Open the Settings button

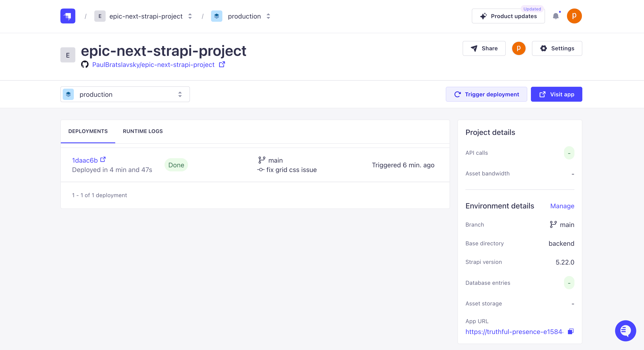click(557, 48)
